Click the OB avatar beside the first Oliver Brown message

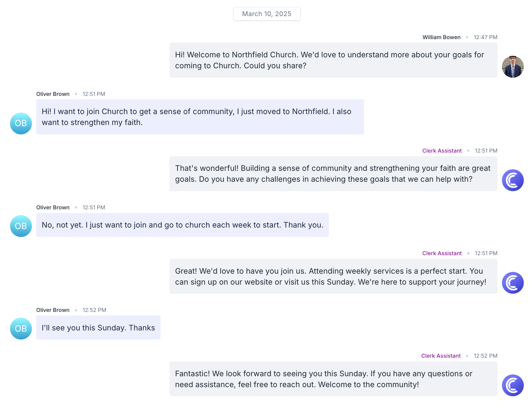(21, 123)
